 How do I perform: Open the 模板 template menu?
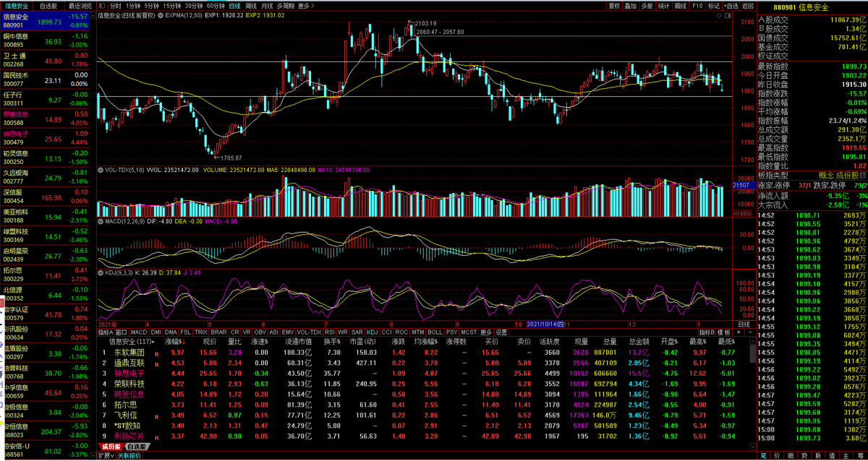click(724, 332)
